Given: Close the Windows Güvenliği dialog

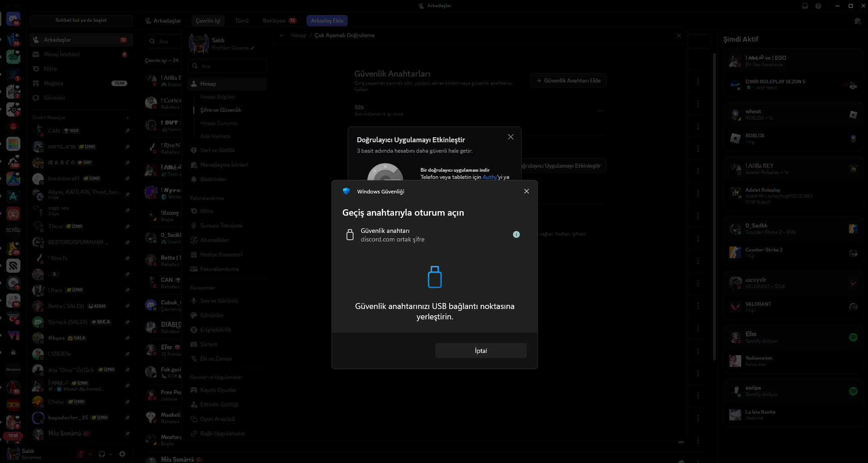Looking at the screenshot, I should 526,191.
